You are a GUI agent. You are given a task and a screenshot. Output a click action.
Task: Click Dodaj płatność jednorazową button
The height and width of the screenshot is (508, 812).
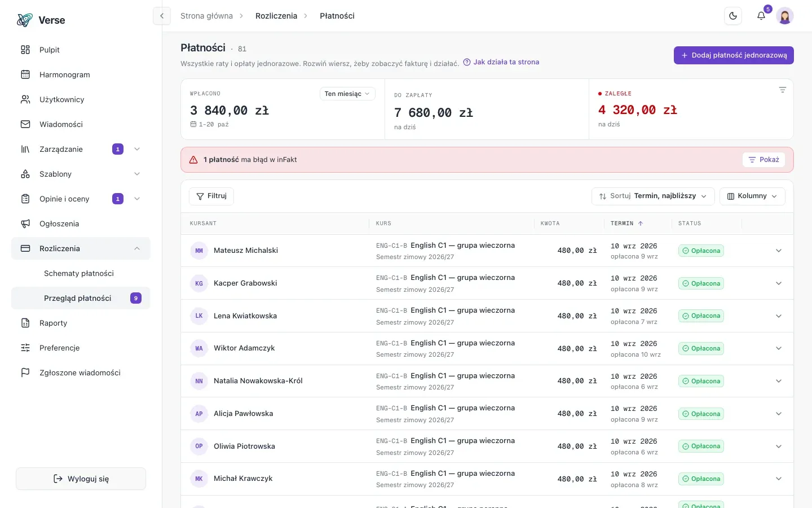(x=734, y=55)
